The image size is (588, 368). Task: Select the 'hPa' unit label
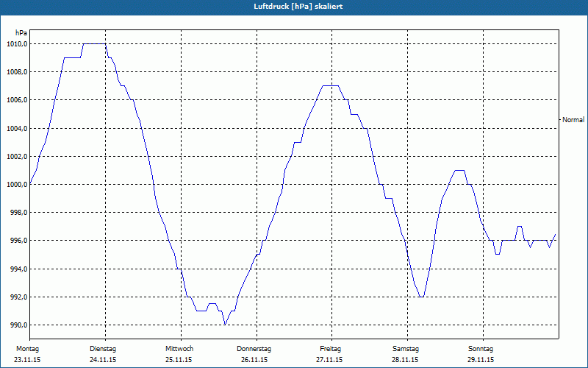pos(21,33)
